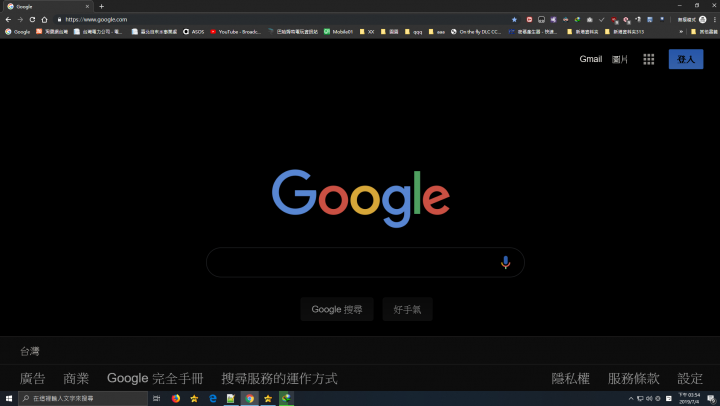Open Gmail link

tap(591, 59)
